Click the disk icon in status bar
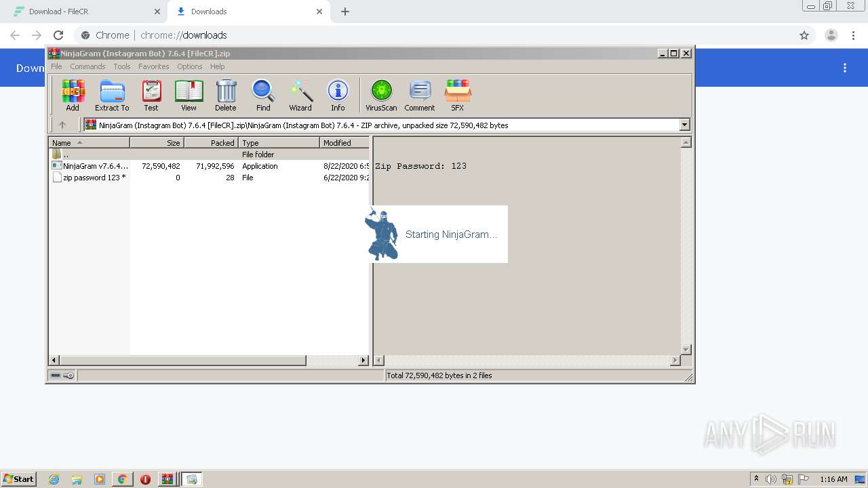The image size is (868, 488). [56, 375]
